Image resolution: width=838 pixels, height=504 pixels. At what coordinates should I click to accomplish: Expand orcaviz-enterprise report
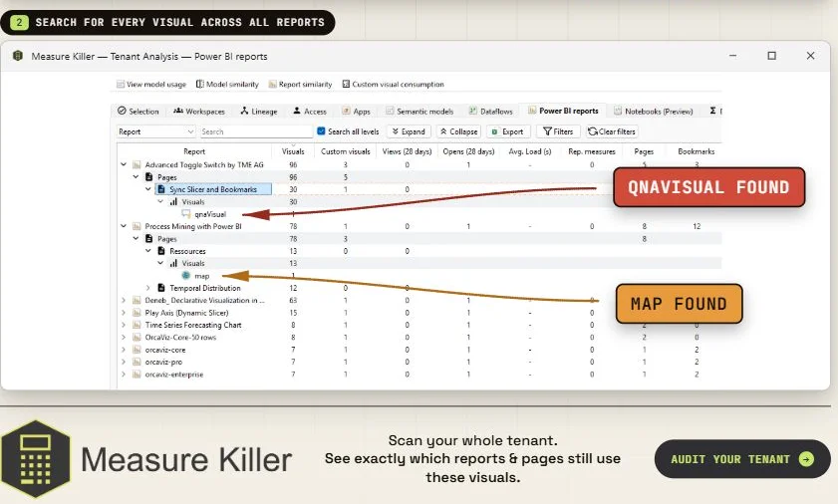[x=124, y=375]
